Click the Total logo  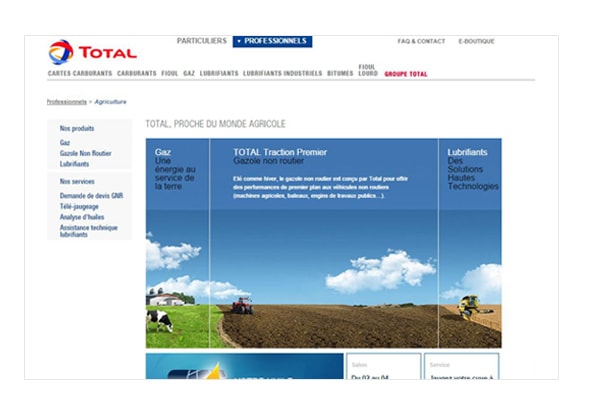tap(93, 52)
